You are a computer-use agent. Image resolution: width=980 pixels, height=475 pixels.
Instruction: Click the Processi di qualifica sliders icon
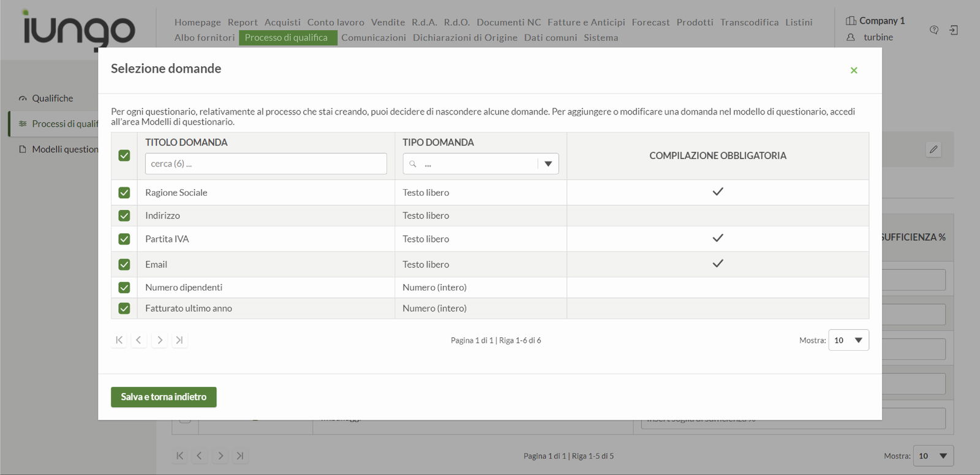[23, 124]
